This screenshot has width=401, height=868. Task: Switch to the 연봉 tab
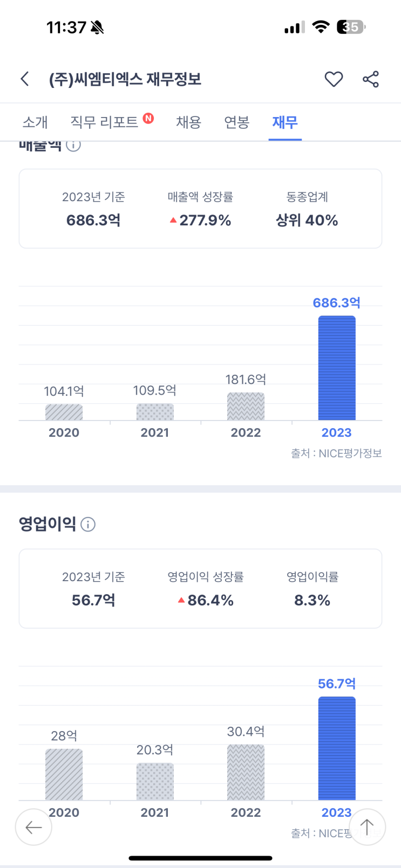click(x=236, y=122)
